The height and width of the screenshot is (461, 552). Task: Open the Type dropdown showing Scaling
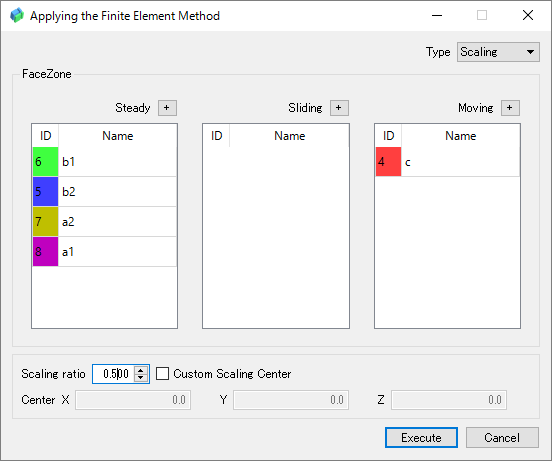498,52
